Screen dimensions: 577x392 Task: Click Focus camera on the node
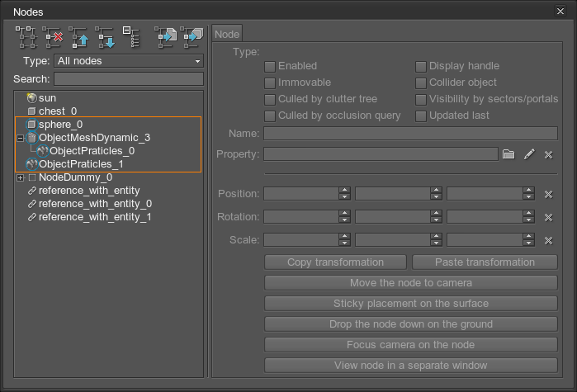pyautogui.click(x=410, y=345)
